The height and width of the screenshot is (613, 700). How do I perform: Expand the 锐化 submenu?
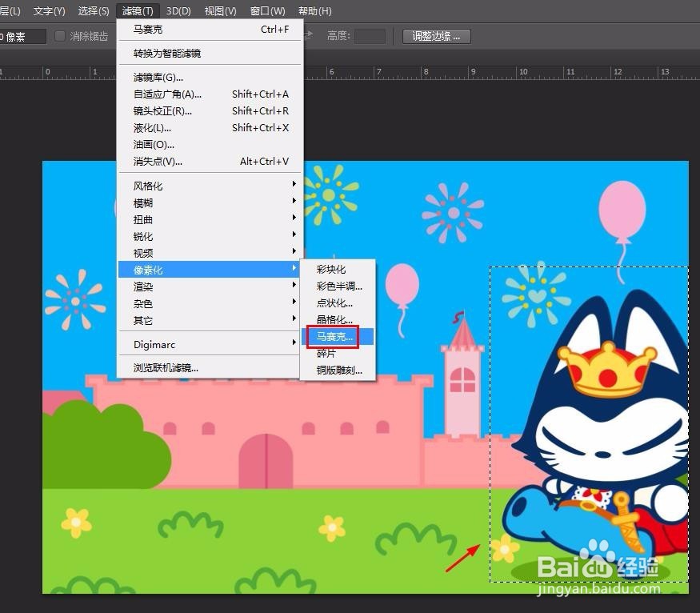point(210,236)
